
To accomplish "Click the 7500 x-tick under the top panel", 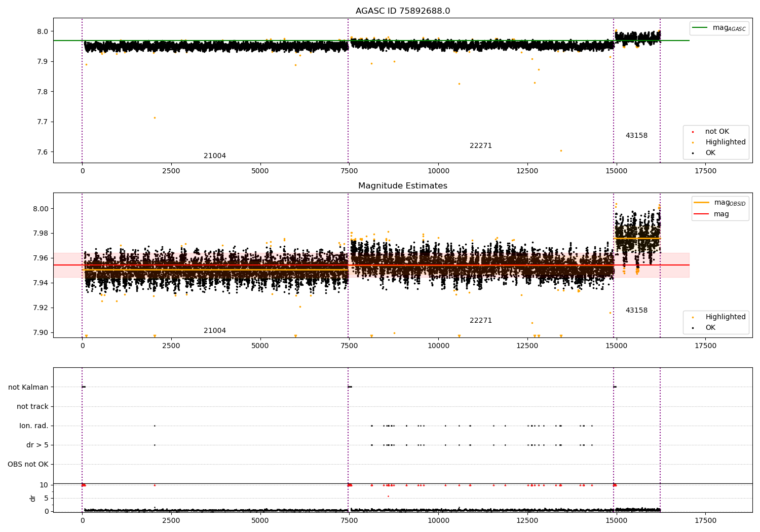I will click(349, 171).
